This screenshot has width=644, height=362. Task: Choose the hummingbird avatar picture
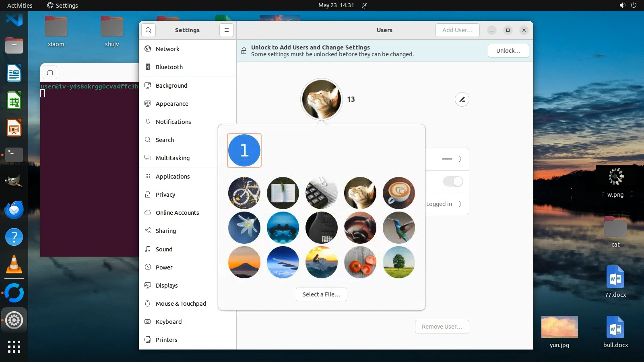click(x=398, y=228)
